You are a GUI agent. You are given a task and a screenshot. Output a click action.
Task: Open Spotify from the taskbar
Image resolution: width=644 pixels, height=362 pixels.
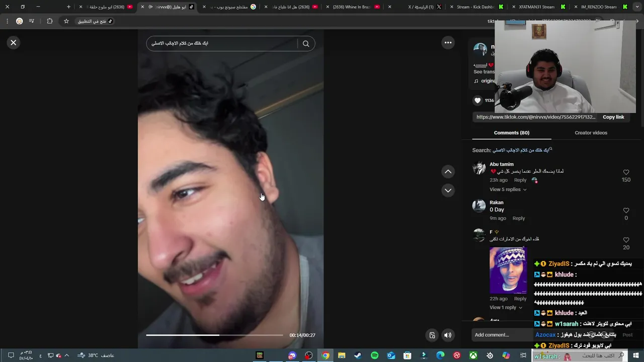(374, 355)
